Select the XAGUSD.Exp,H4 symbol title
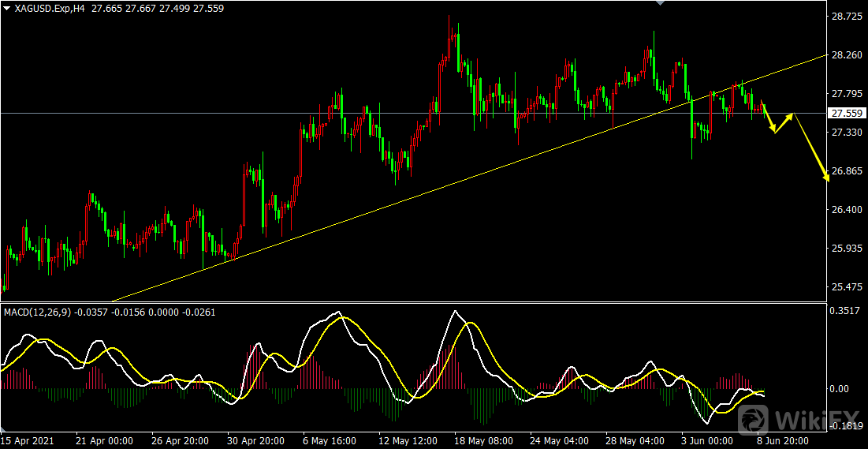Viewport: 868px width, 449px height. [50, 7]
